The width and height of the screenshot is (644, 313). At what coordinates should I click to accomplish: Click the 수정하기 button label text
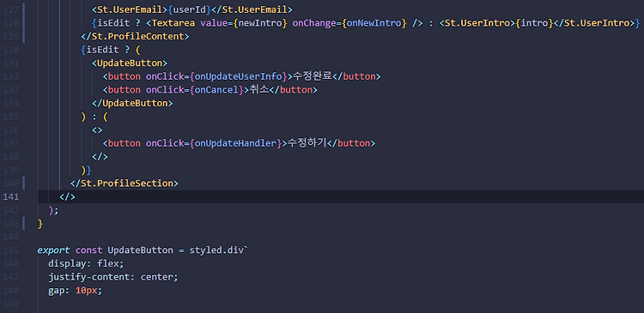tap(307, 143)
